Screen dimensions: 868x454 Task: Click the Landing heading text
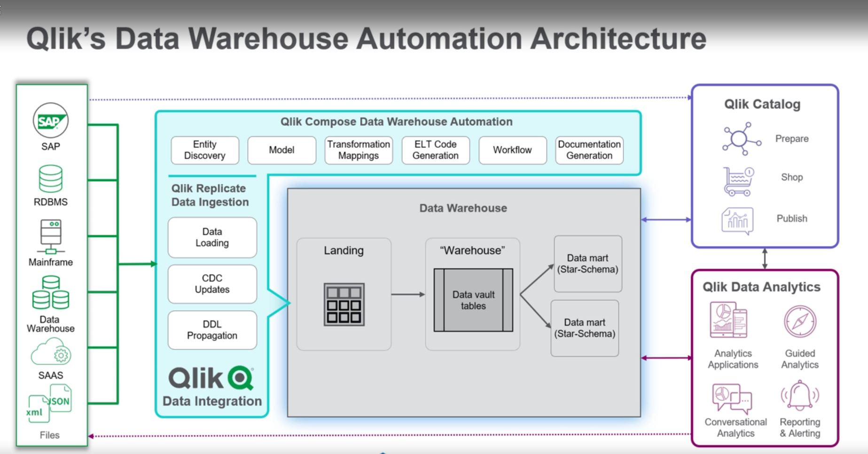pos(344,250)
